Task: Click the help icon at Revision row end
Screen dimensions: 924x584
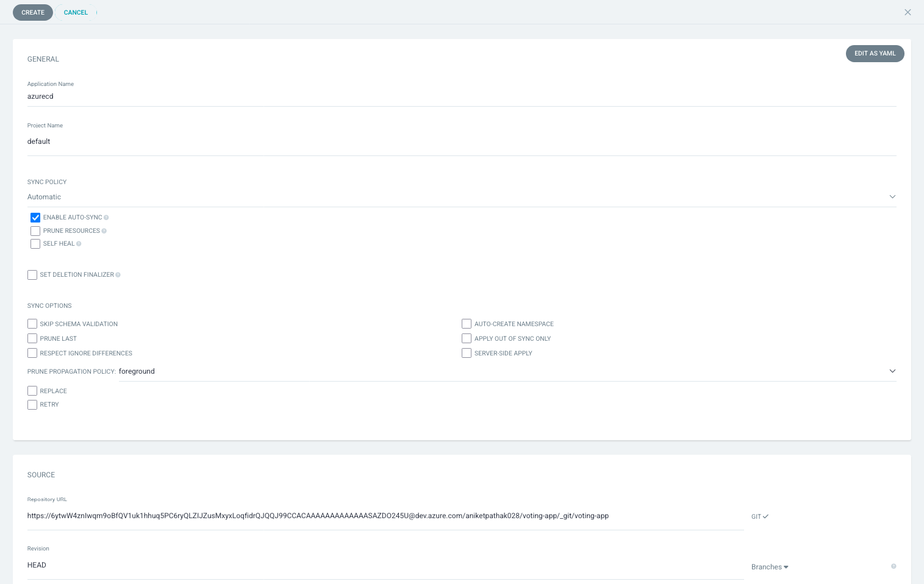Action: tap(894, 566)
